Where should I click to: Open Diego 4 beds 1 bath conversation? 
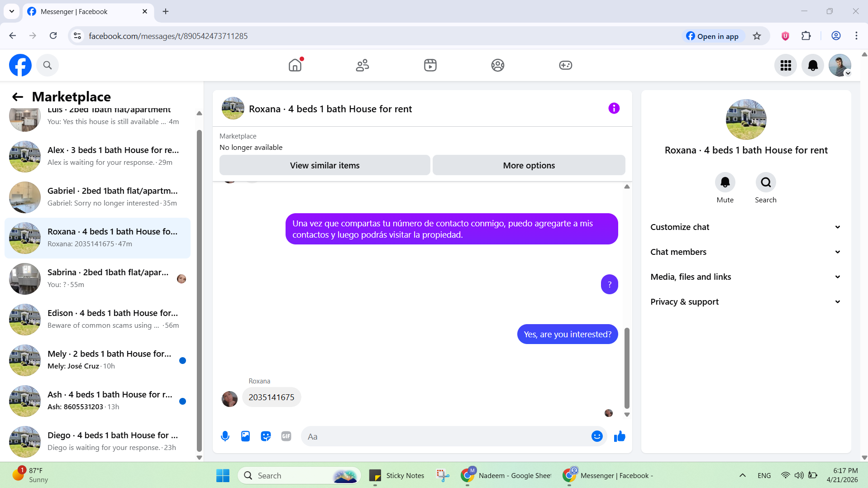[x=97, y=442]
